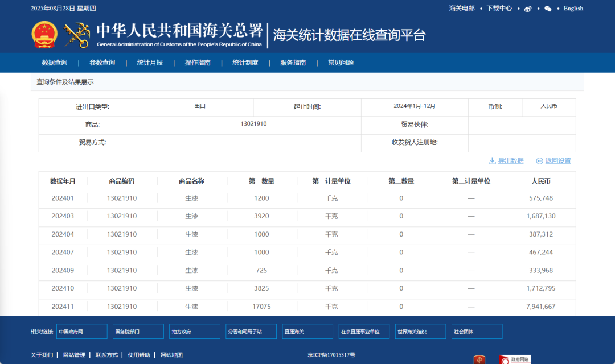
Task: Open 服务指南 menu
Action: pos(293,63)
